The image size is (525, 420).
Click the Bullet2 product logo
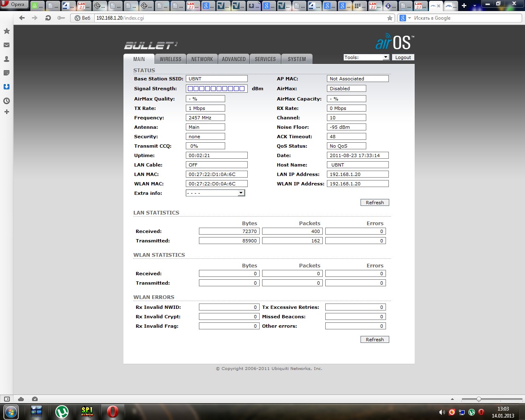click(x=151, y=46)
